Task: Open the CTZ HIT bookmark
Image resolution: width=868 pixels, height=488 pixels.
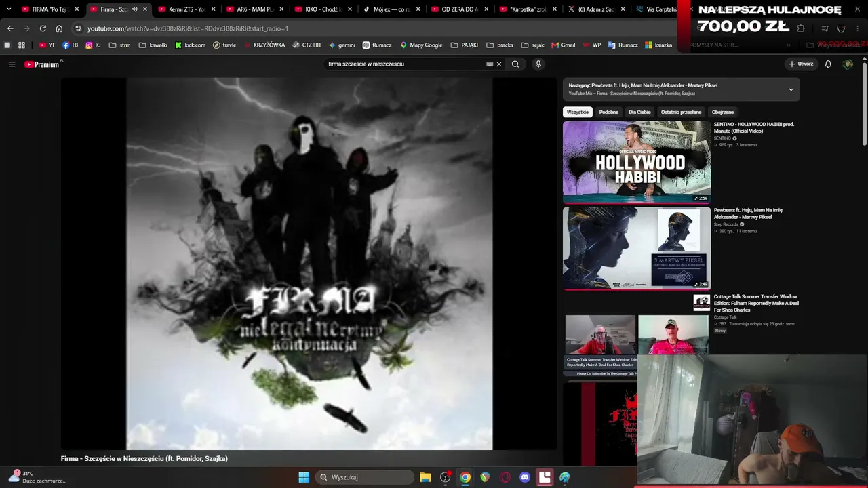Action: point(307,45)
